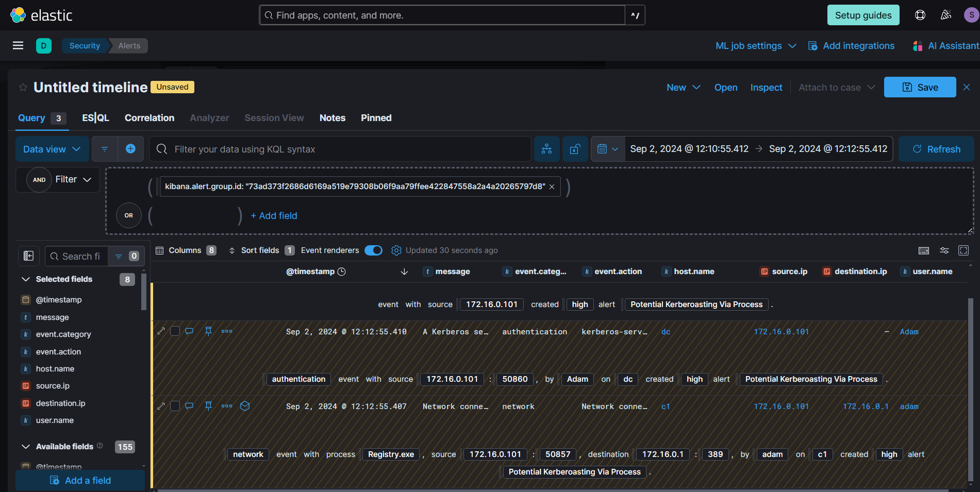
Task: Open the Sort fields selector
Action: coord(261,250)
